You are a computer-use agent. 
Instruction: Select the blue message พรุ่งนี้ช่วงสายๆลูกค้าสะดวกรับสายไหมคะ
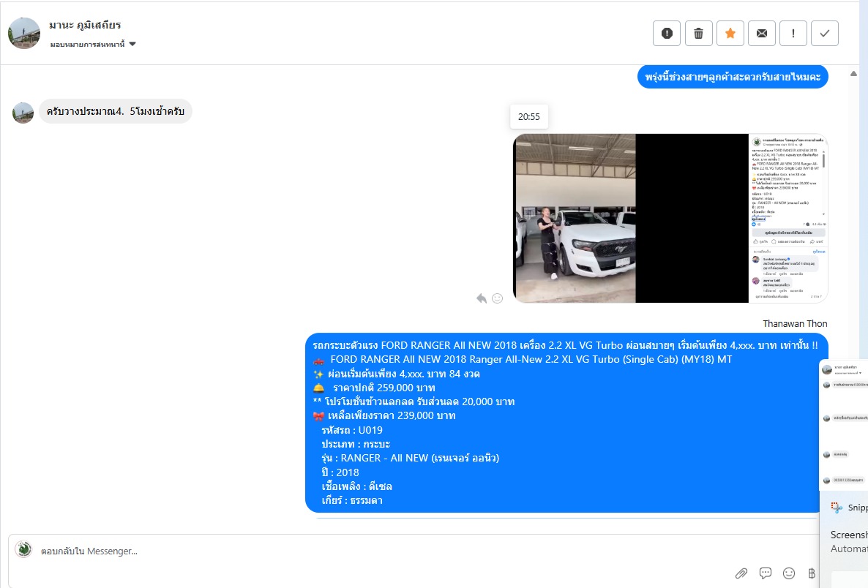click(x=733, y=77)
